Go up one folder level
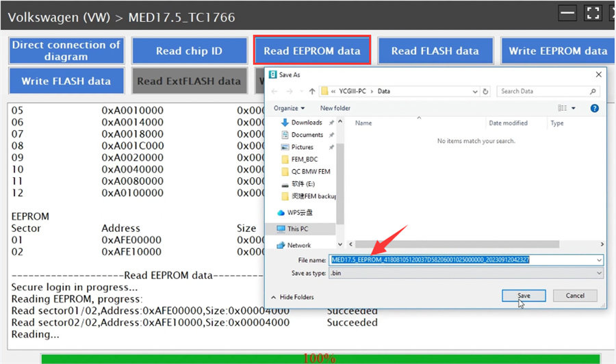616x364 pixels. (x=312, y=91)
